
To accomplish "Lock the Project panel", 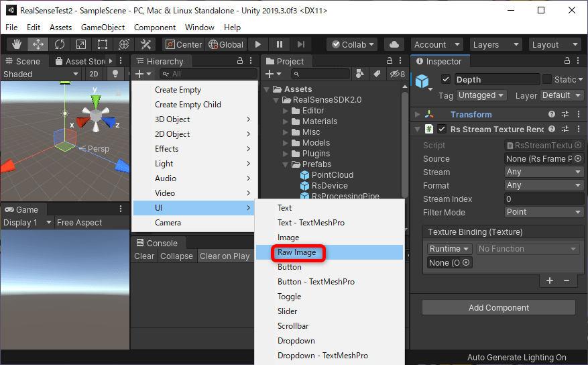I will (x=390, y=61).
